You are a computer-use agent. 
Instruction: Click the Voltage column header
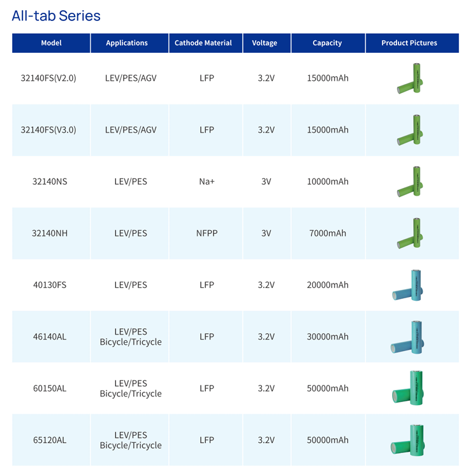(265, 43)
